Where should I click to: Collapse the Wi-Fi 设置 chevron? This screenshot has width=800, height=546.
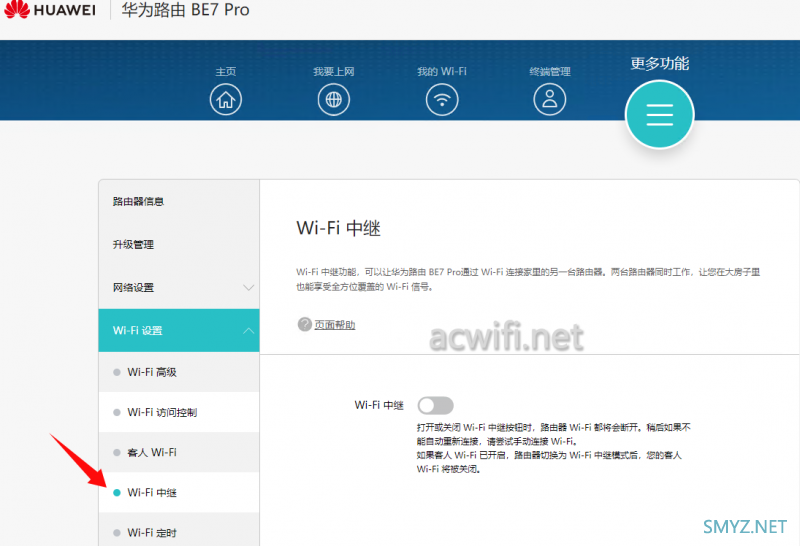point(248,331)
